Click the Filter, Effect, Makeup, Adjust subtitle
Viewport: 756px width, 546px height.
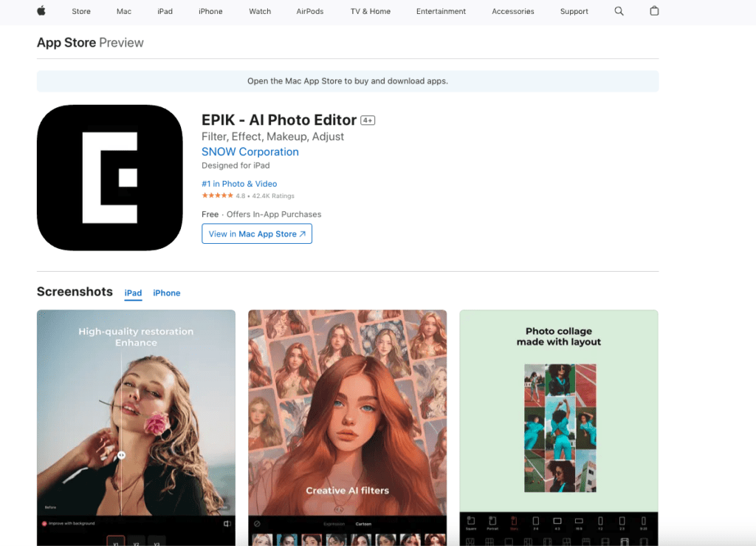(x=273, y=137)
